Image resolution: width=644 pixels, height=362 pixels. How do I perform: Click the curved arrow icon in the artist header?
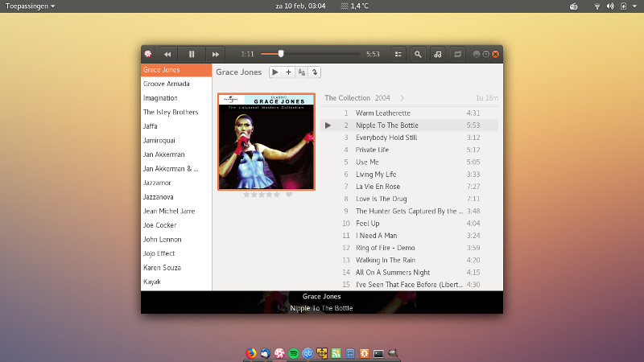(315, 72)
